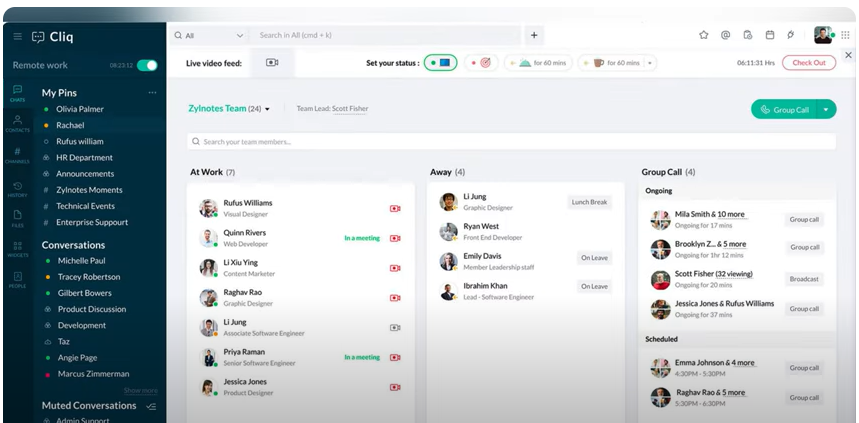
Task: Expand the status options dropdown arrow
Action: [650, 62]
